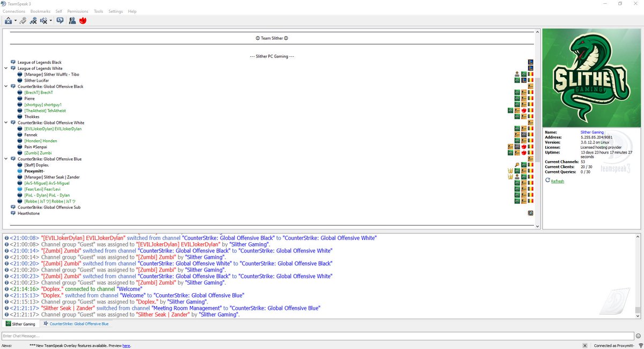Open the Contacts icon in the toolbar
Viewport: 644px width, 349px height.
[72, 20]
